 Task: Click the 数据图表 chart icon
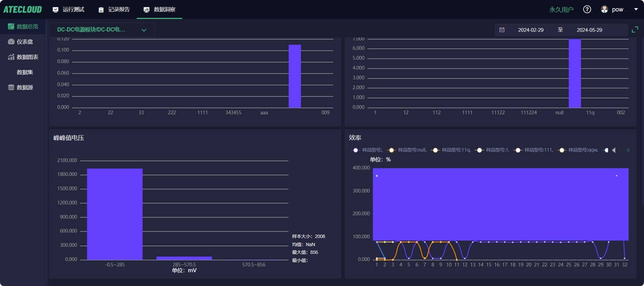pos(11,57)
